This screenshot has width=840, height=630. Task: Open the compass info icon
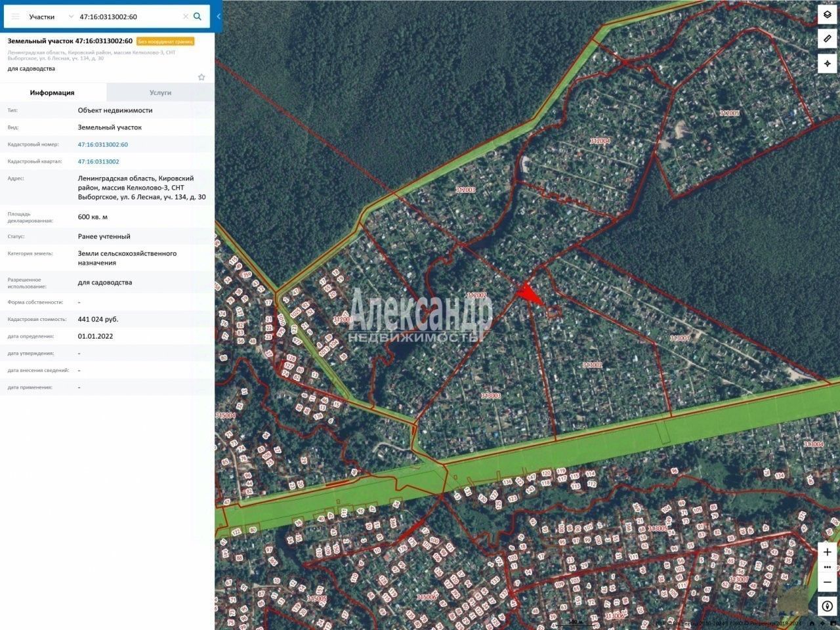coord(827,606)
